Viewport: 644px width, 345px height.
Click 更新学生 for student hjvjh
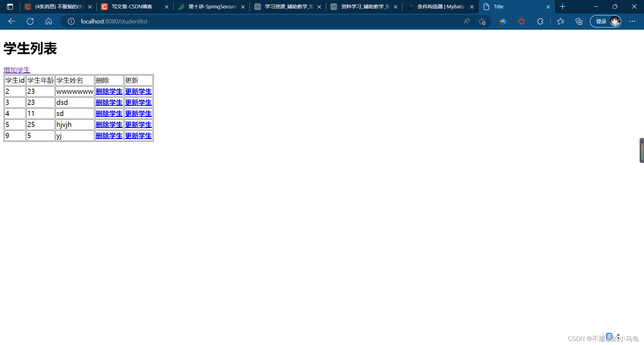click(x=138, y=125)
